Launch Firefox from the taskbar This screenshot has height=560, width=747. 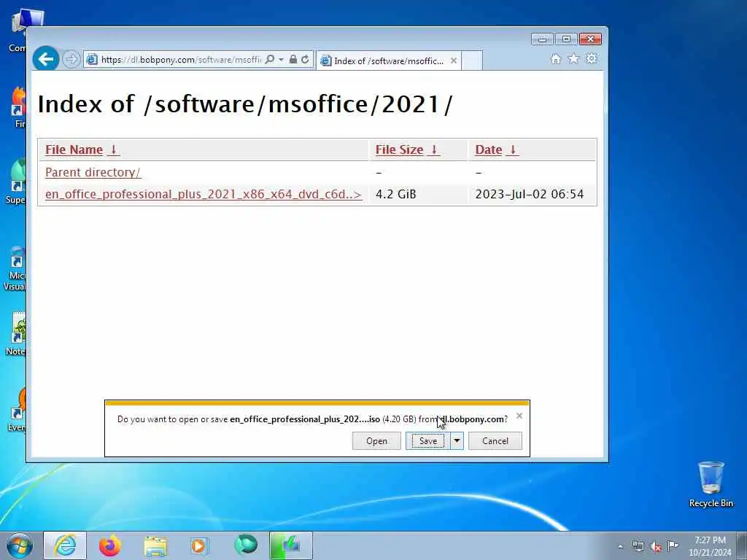pos(110,545)
